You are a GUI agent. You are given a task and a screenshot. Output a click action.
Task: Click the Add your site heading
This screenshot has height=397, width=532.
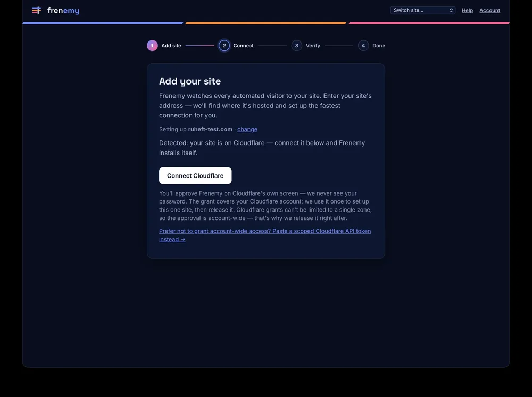click(190, 81)
